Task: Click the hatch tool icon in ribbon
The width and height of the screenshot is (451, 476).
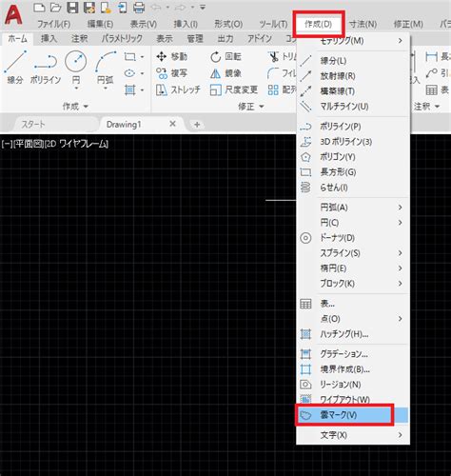Action: [129, 90]
